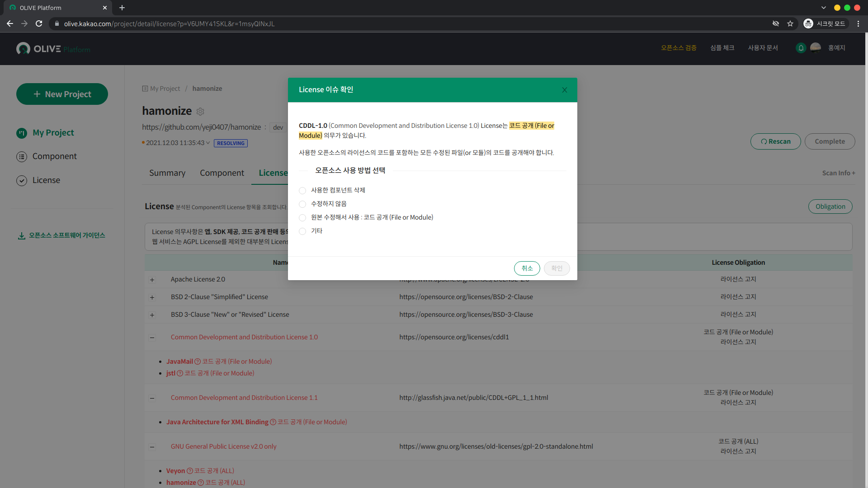
Task: Click the browser bookmark star icon
Action: (790, 23)
